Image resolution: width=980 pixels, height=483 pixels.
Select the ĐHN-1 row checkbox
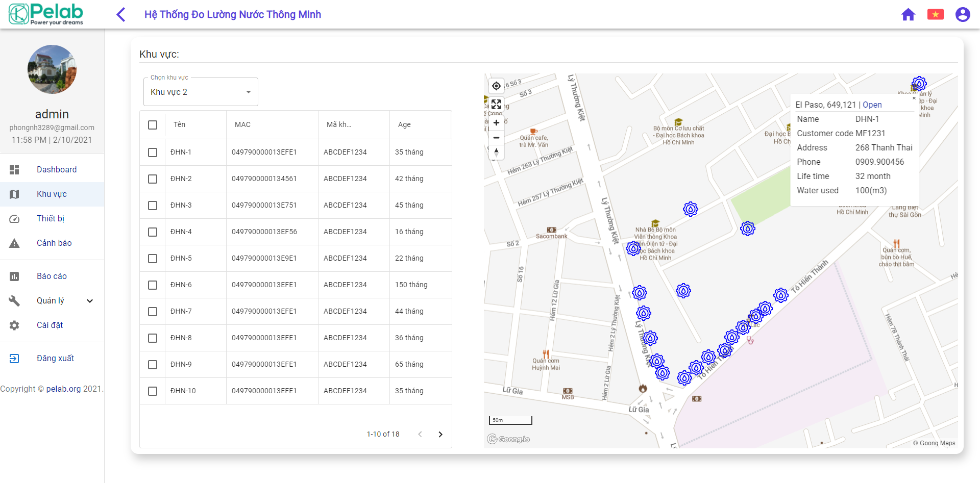pos(153,152)
